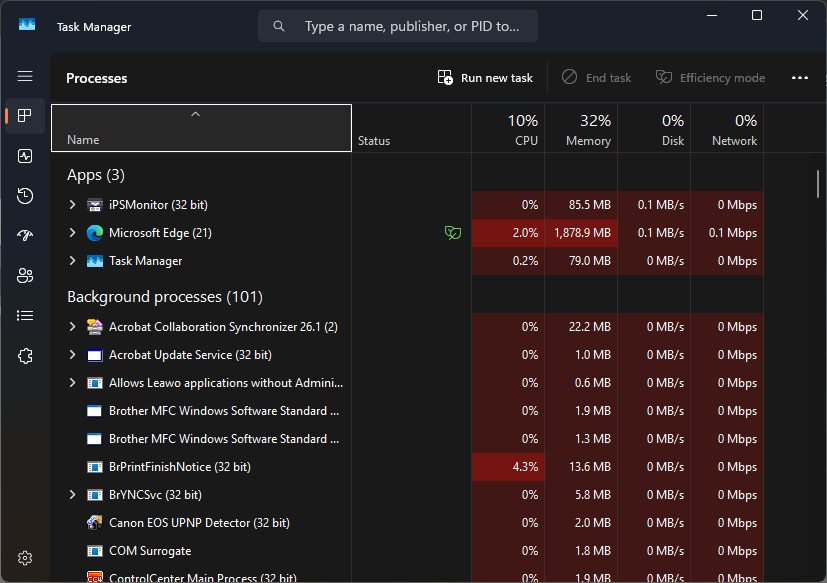This screenshot has width=827, height=583.
Task: Click the Microsoft Edge app icon
Action: (95, 233)
